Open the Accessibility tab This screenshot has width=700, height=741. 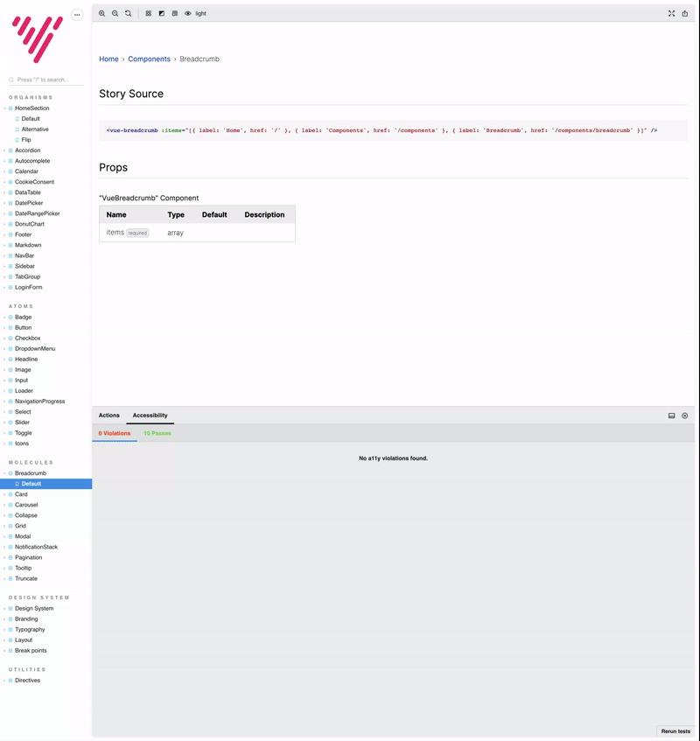click(150, 416)
